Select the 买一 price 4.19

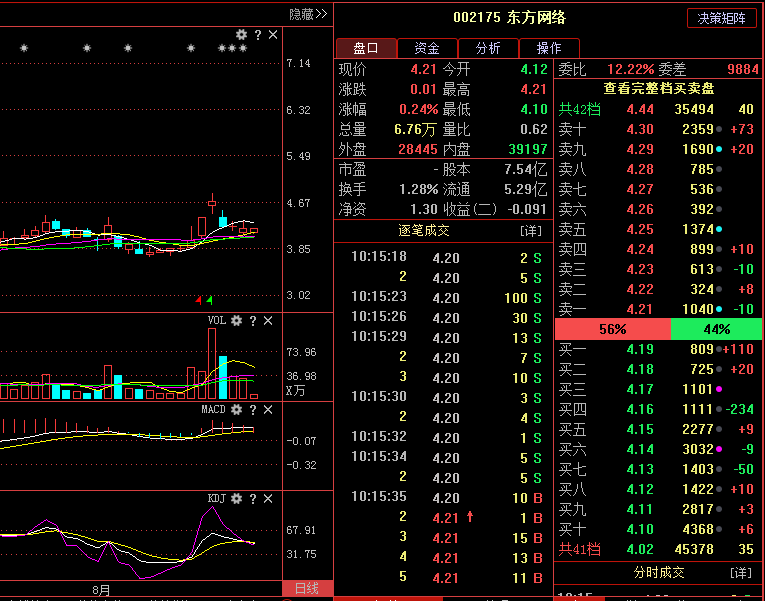click(640, 349)
